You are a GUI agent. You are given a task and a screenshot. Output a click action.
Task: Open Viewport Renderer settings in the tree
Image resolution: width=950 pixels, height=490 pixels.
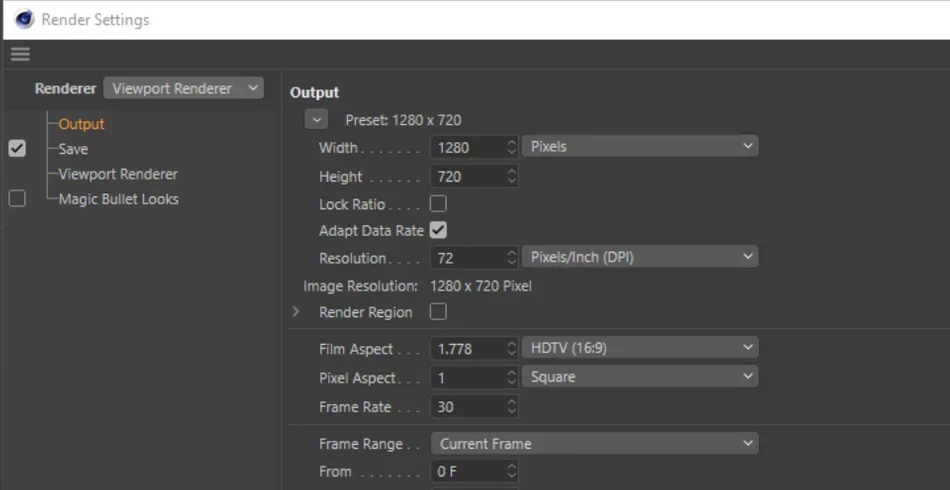pos(118,174)
